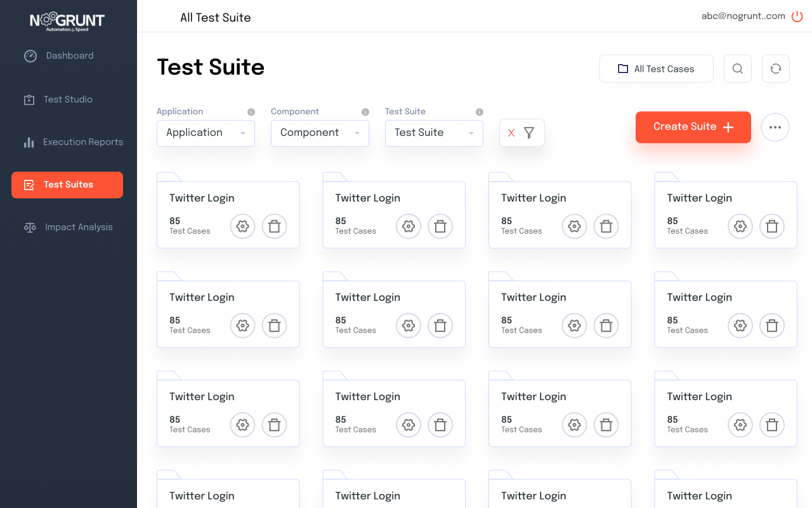
Task: Open settings gear on first Twitter Login suite
Action: [242, 226]
